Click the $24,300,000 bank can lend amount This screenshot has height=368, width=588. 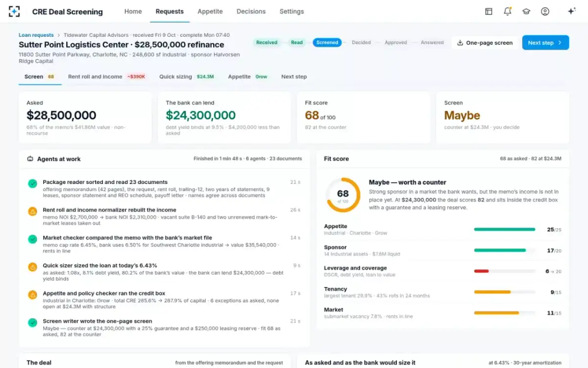[201, 115]
